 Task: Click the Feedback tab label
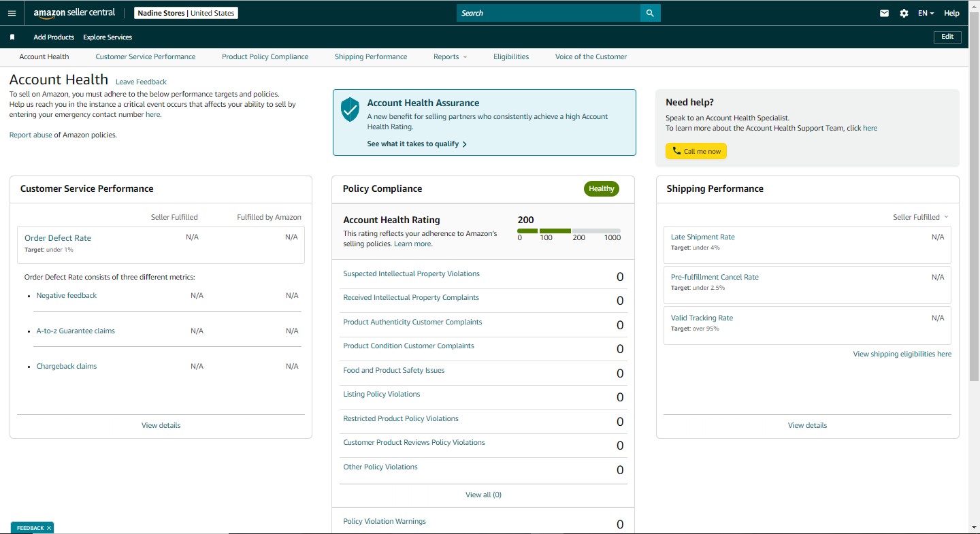click(30, 528)
